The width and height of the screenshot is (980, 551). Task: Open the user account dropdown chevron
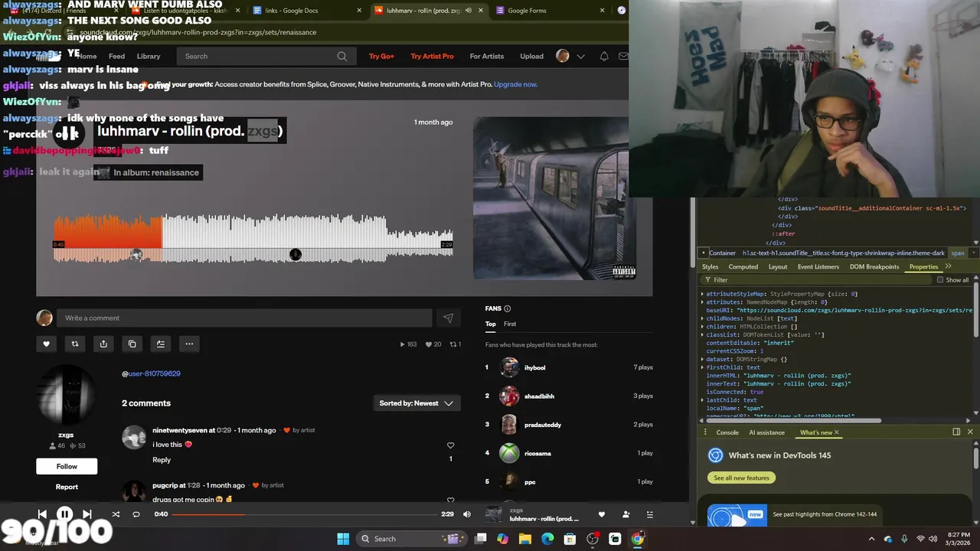[580, 56]
